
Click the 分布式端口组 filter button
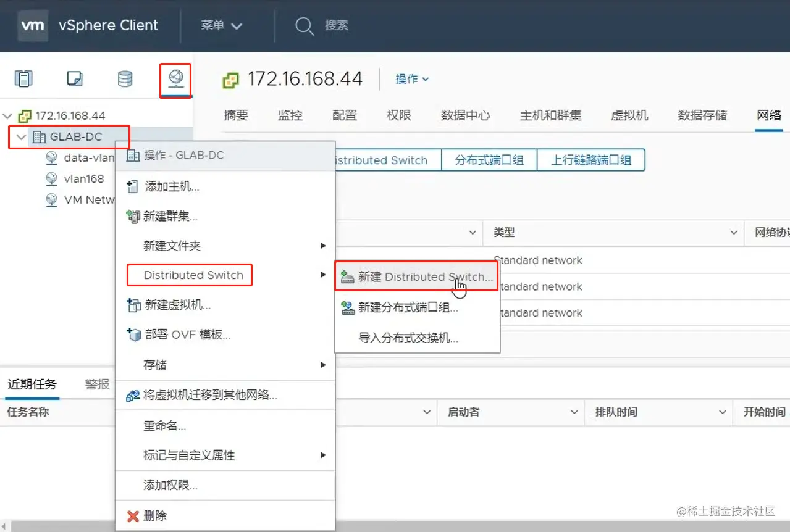tap(489, 160)
